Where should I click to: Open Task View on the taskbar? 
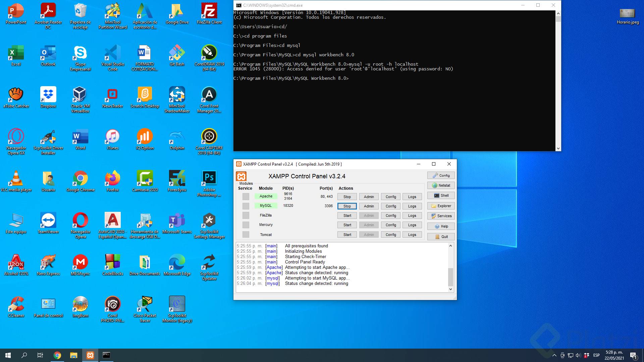tap(40, 355)
